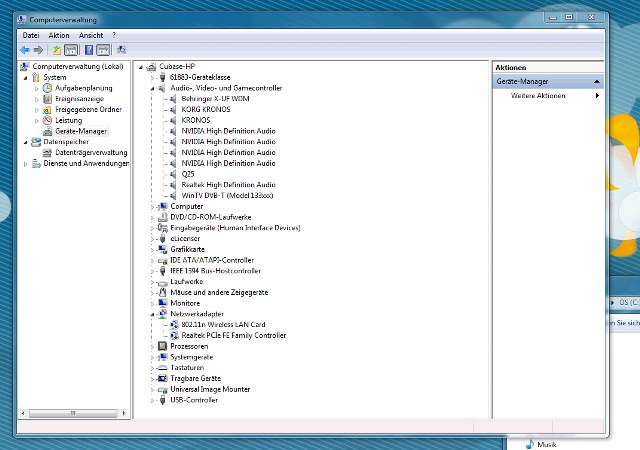Viewport: 640px width, 450px height.
Task: Click the Aktionen pane header
Action: (548, 67)
